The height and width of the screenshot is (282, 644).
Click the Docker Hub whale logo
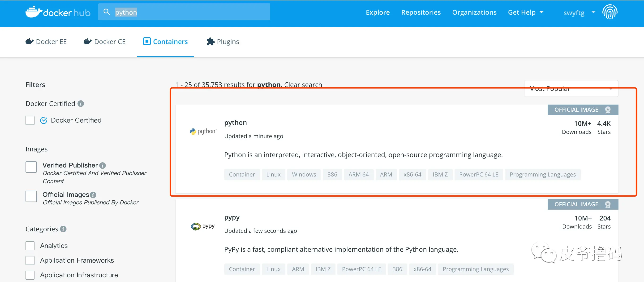coord(34,12)
